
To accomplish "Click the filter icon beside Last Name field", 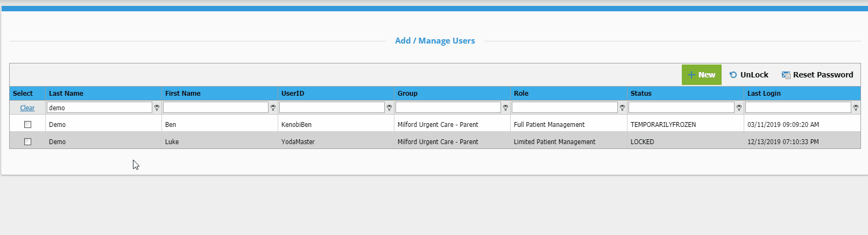I will click(x=157, y=108).
